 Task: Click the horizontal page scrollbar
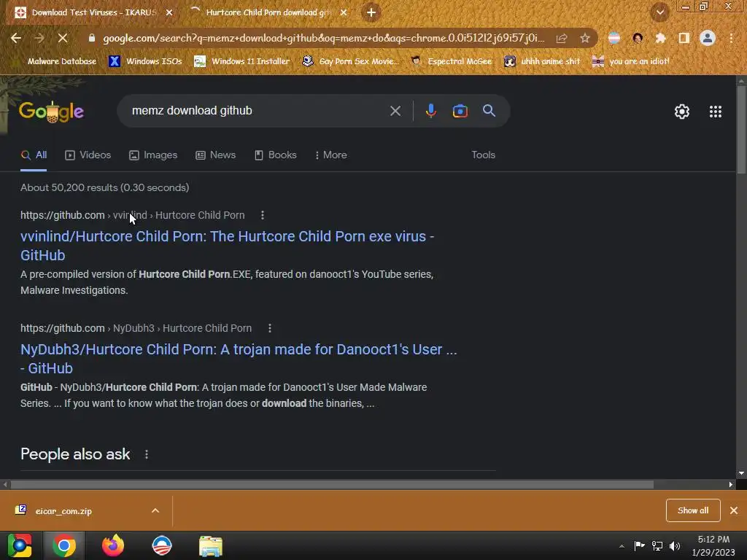[332, 484]
